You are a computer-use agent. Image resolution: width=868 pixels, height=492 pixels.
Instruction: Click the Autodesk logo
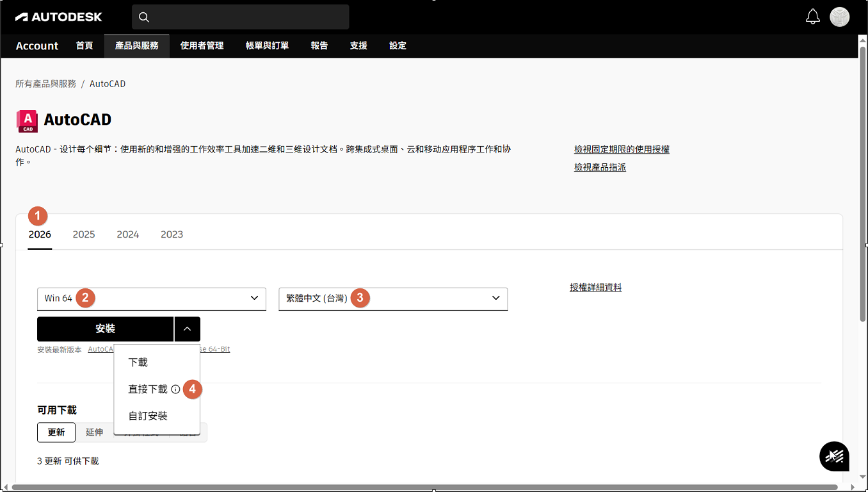pyautogui.click(x=58, y=17)
